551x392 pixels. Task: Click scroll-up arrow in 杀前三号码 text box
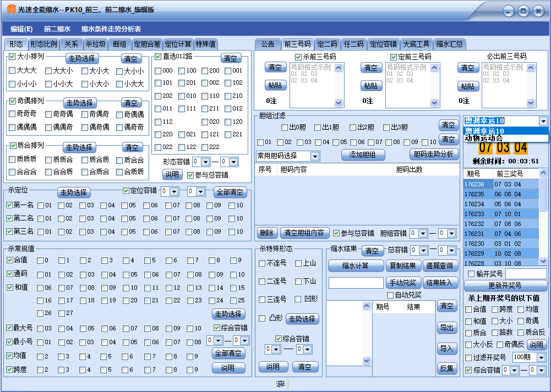(339, 68)
